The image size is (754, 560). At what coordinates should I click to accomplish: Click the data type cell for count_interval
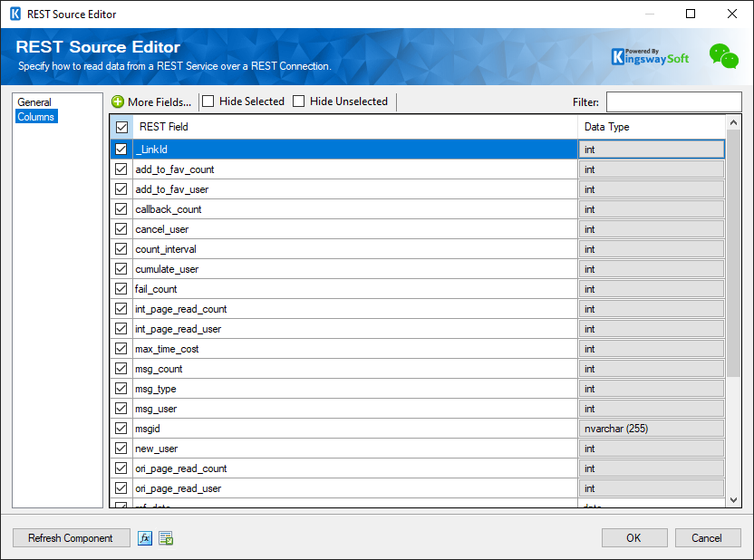coord(652,249)
